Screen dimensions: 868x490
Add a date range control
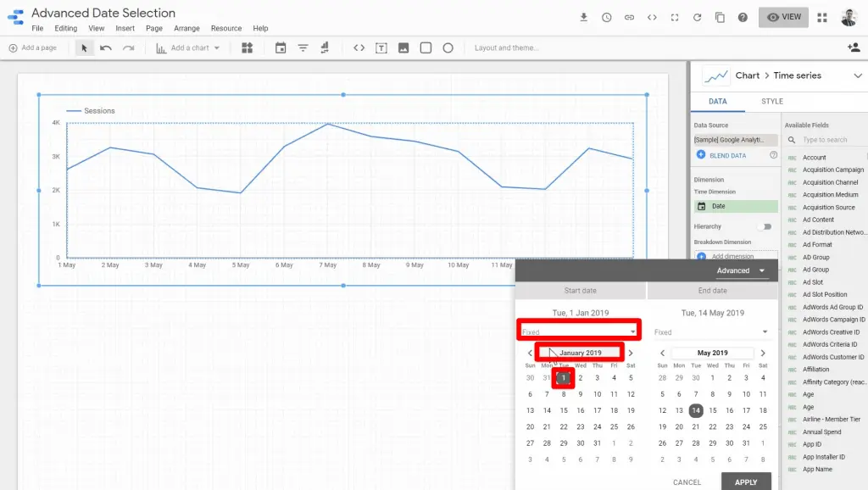tap(282, 48)
